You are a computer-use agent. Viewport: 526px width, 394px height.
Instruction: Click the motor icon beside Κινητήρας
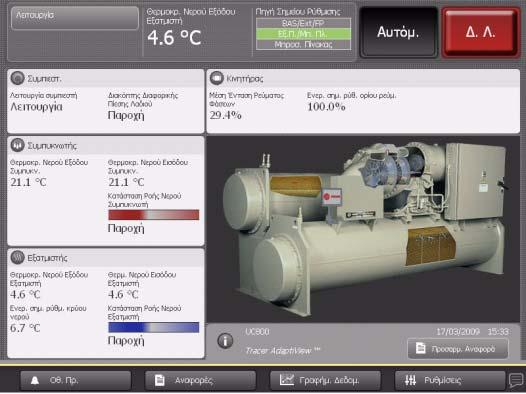[217, 78]
